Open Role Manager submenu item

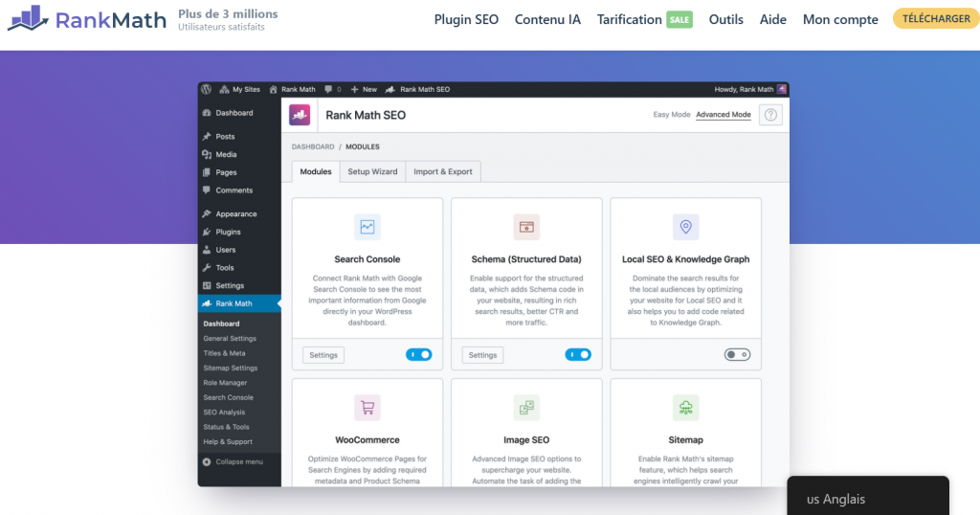(225, 383)
